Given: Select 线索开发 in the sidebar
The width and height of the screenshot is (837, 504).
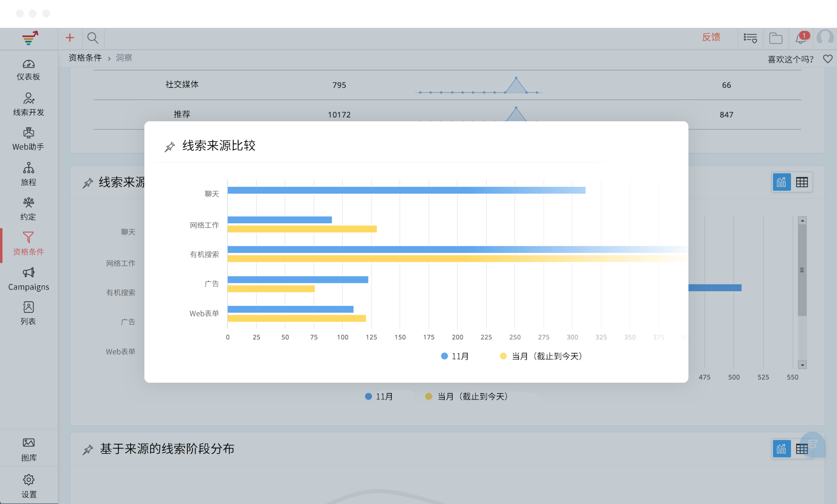Looking at the screenshot, I should point(29,104).
